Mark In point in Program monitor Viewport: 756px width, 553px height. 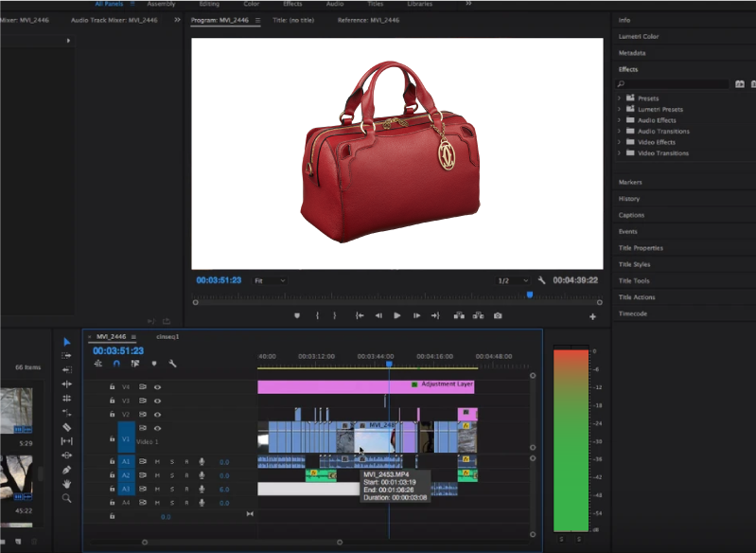point(317,315)
